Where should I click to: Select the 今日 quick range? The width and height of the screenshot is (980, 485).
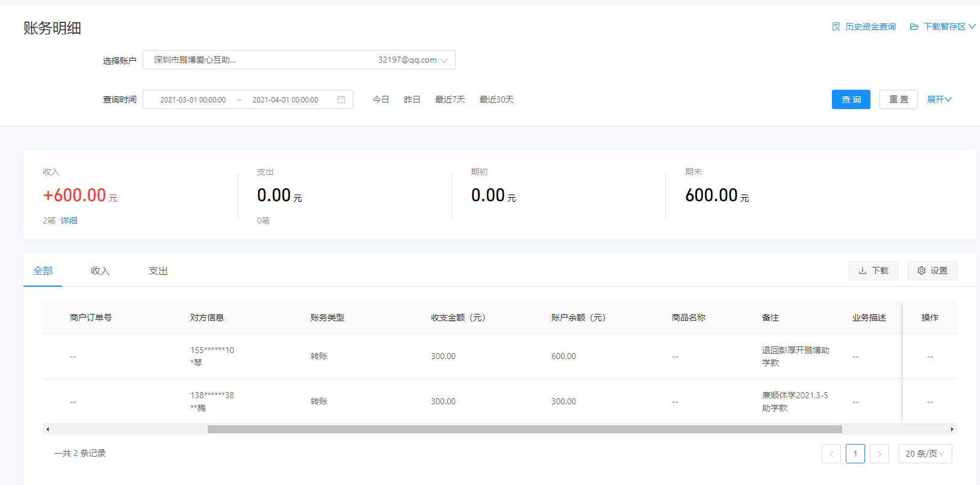[x=380, y=99]
